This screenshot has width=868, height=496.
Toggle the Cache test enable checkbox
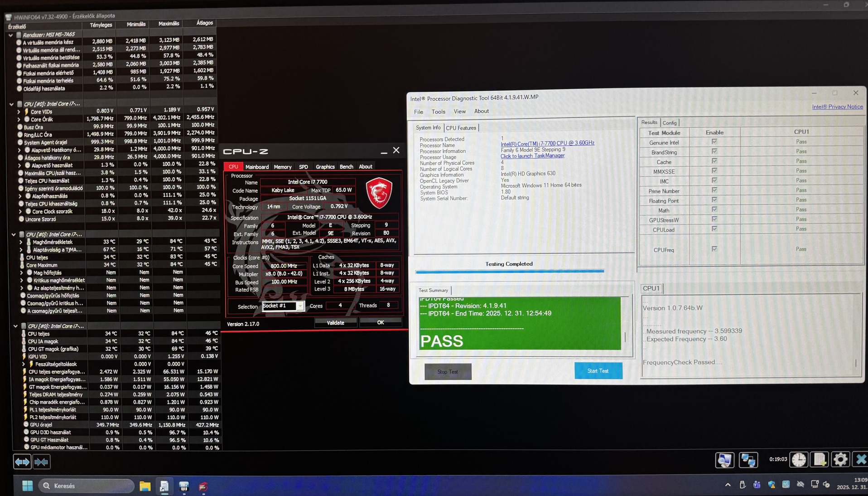click(x=714, y=161)
